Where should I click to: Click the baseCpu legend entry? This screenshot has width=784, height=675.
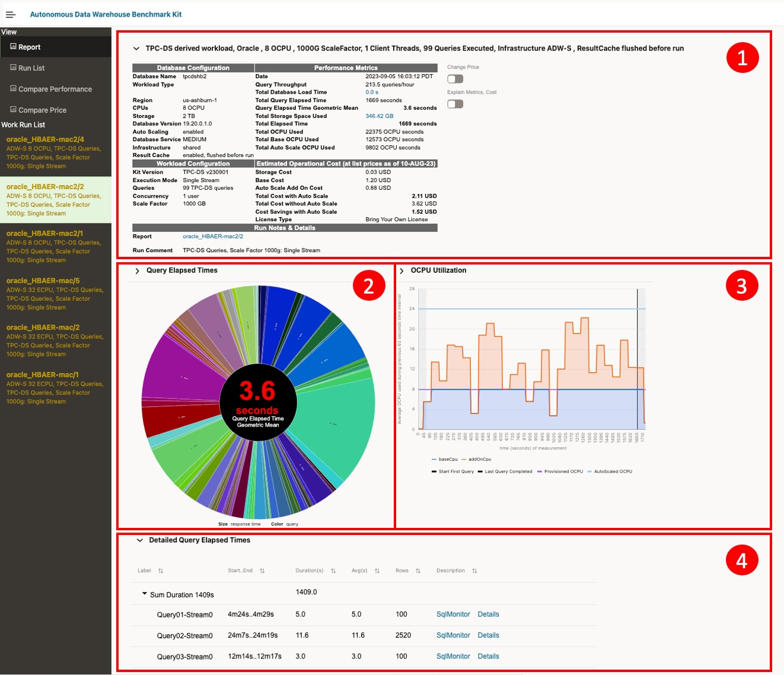point(445,459)
